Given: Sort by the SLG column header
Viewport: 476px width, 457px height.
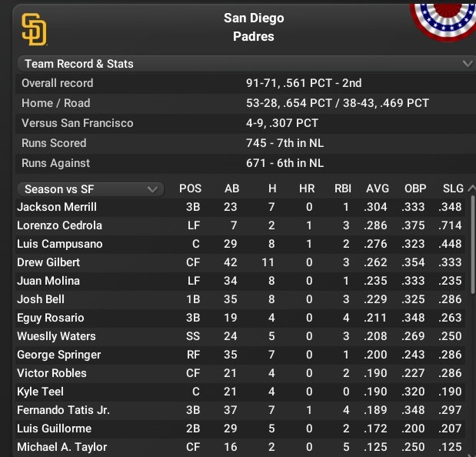Looking at the screenshot, I should 453,188.
